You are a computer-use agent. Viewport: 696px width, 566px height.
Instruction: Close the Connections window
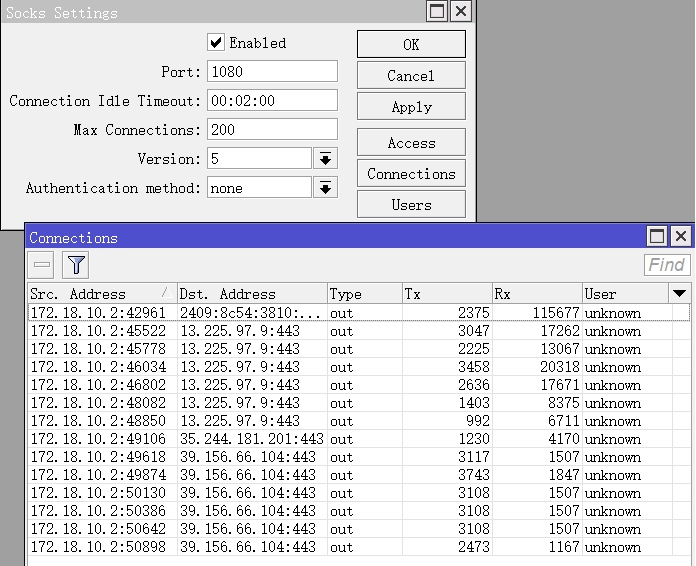pyautogui.click(x=680, y=237)
